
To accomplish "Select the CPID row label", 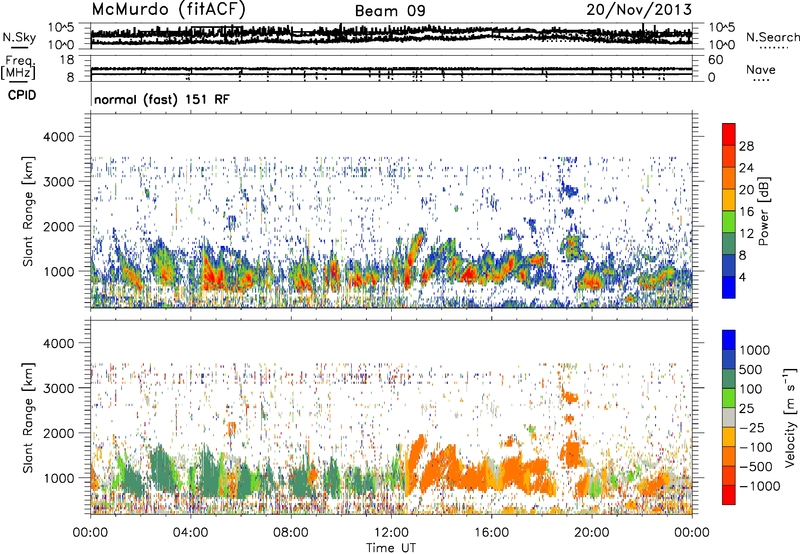I will pos(22,95).
